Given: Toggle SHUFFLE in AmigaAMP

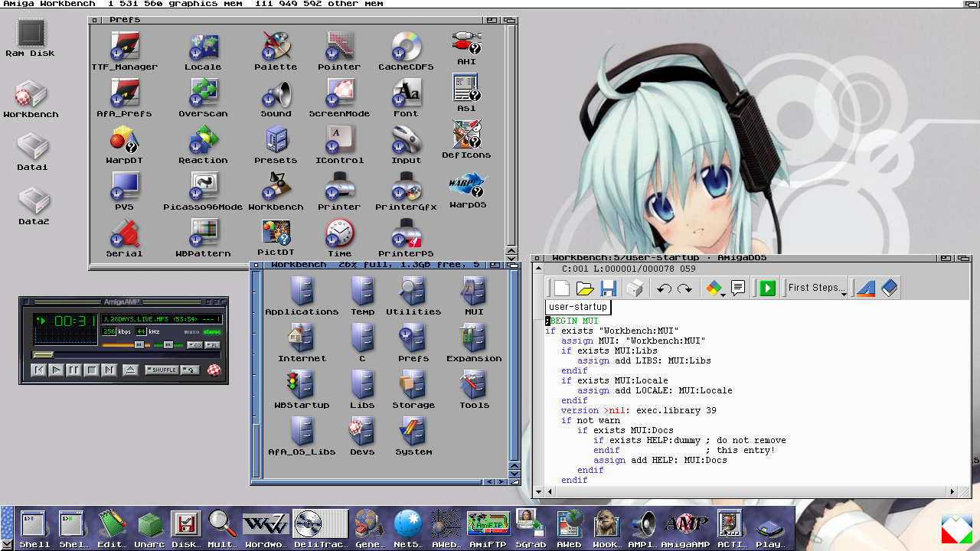Looking at the screenshot, I should point(161,370).
